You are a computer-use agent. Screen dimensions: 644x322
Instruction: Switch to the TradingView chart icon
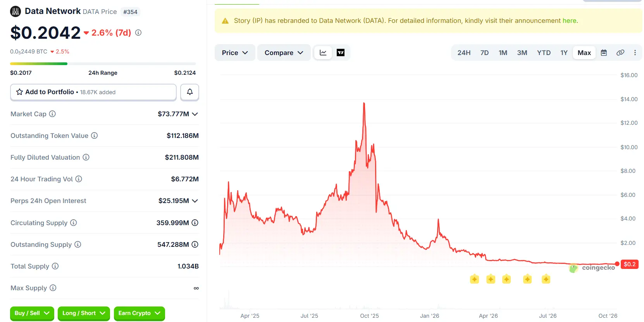(341, 53)
